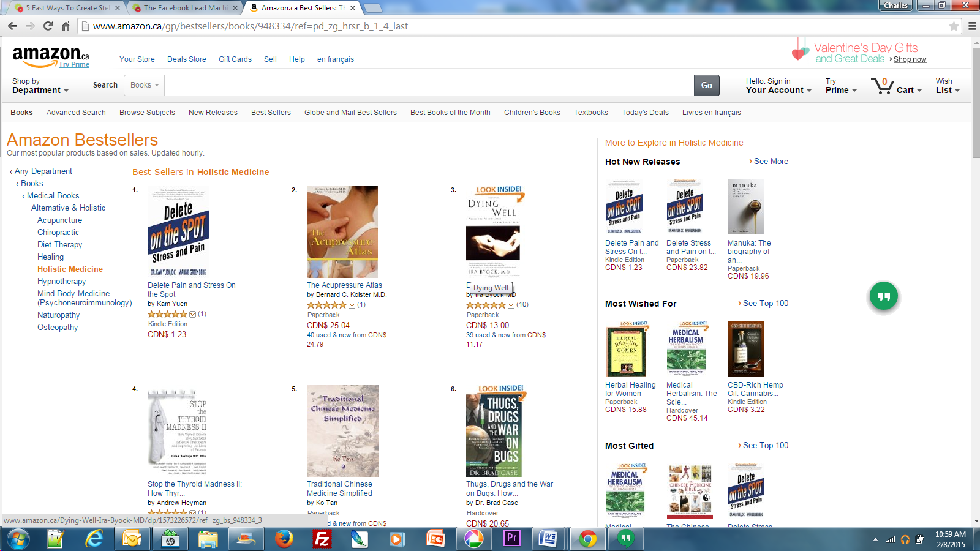Open New Releases in the Books menu
The image size is (980, 551).
click(213, 113)
